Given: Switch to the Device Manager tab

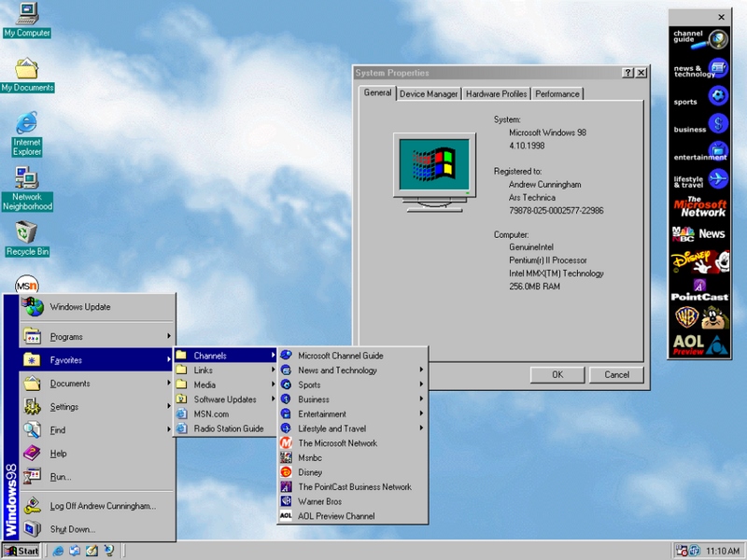Looking at the screenshot, I should tap(428, 93).
